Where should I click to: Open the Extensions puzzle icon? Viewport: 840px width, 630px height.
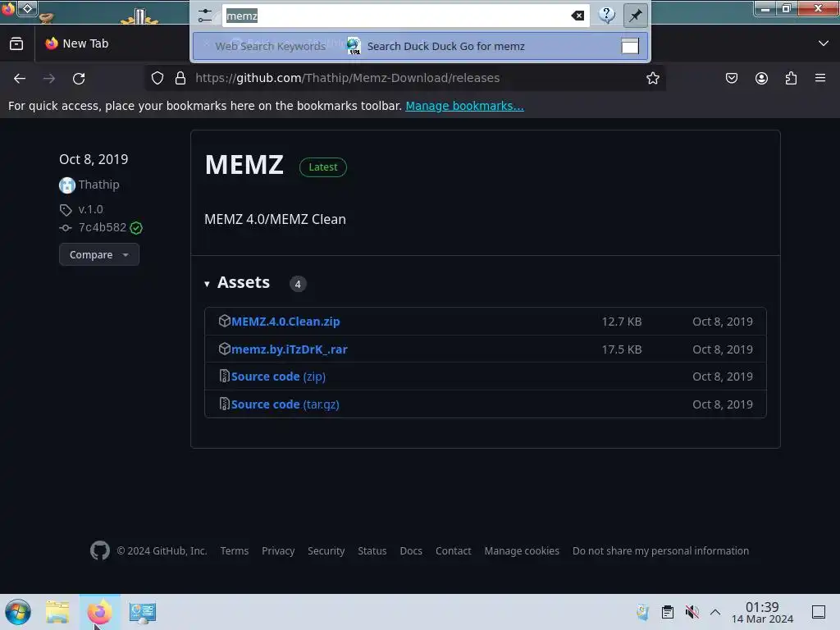pyautogui.click(x=791, y=78)
